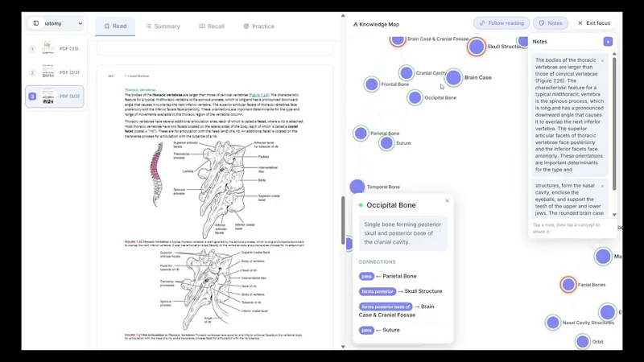The image size is (644, 362).
Task: Close the Occipital Bone detail card
Action: pyautogui.click(x=447, y=200)
